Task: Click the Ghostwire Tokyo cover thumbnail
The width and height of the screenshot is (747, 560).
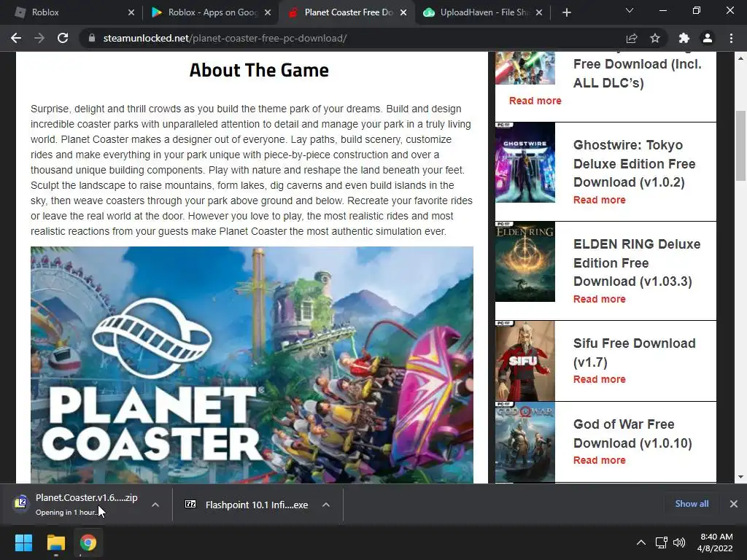Action: (525, 163)
